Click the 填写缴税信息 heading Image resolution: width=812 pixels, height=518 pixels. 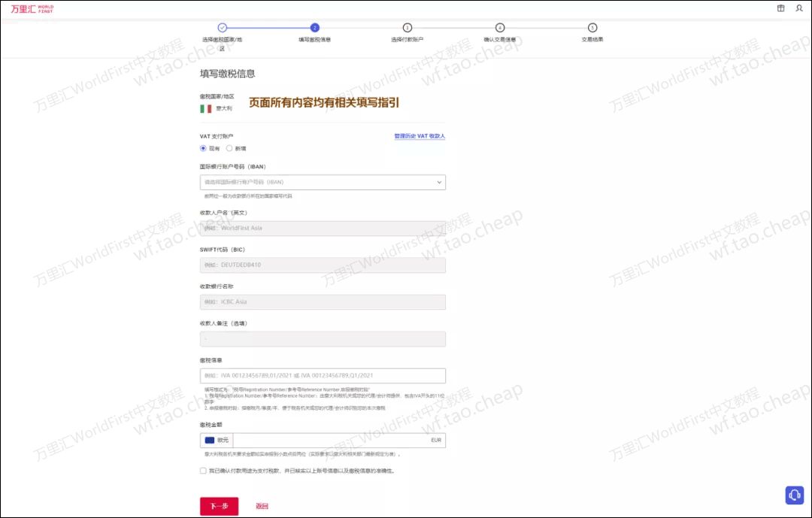coord(227,74)
